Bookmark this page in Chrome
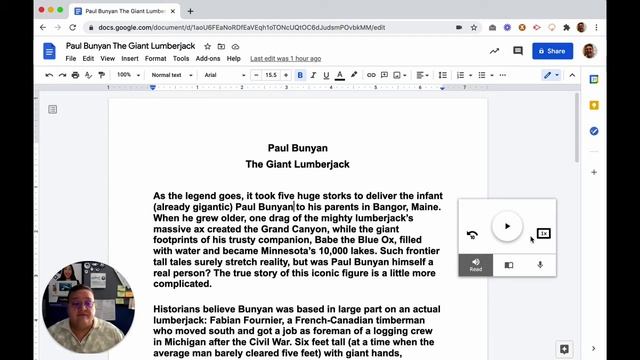The height and width of the screenshot is (360, 640). (474, 28)
